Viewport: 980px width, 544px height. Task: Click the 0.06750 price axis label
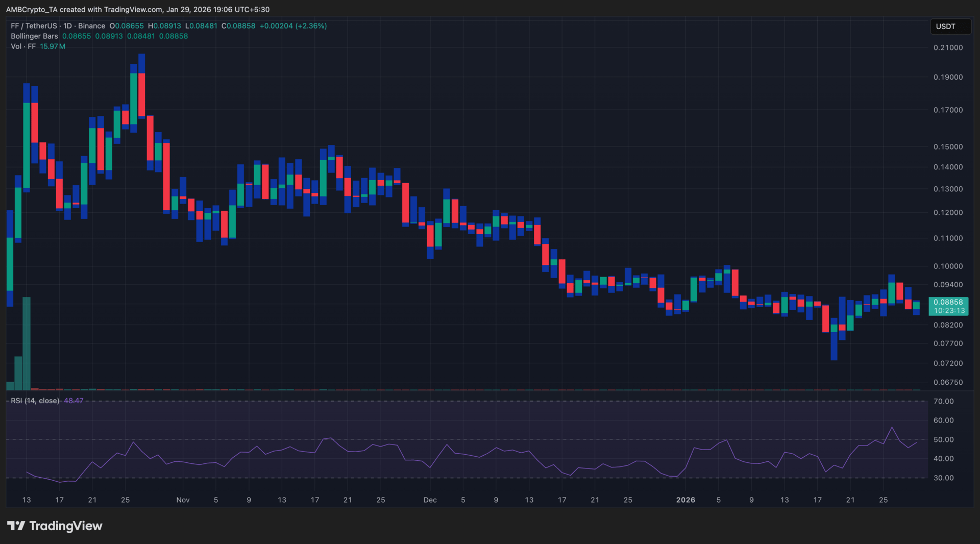coord(948,382)
